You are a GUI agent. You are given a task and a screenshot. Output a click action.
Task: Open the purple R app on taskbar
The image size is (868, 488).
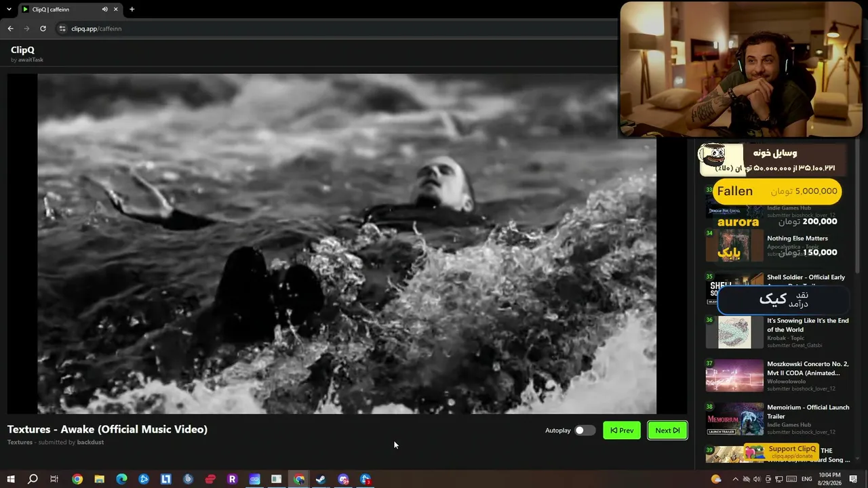232,479
